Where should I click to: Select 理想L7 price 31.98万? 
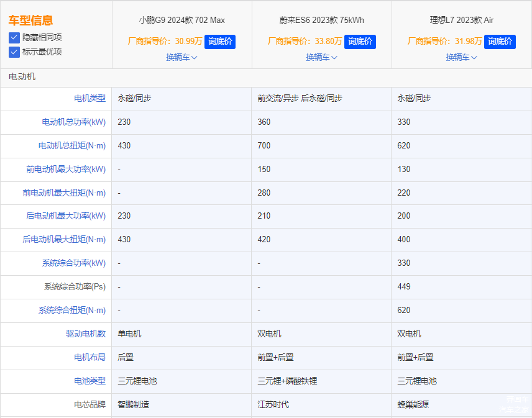click(468, 42)
